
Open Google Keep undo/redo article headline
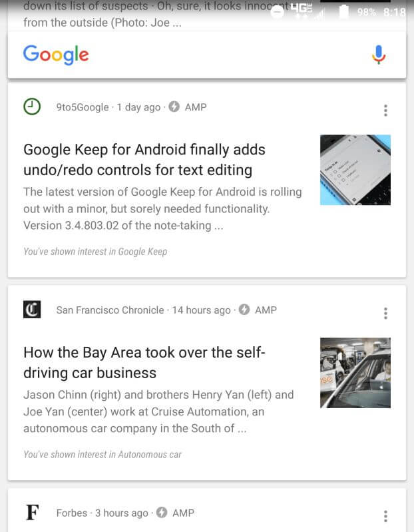144,160
